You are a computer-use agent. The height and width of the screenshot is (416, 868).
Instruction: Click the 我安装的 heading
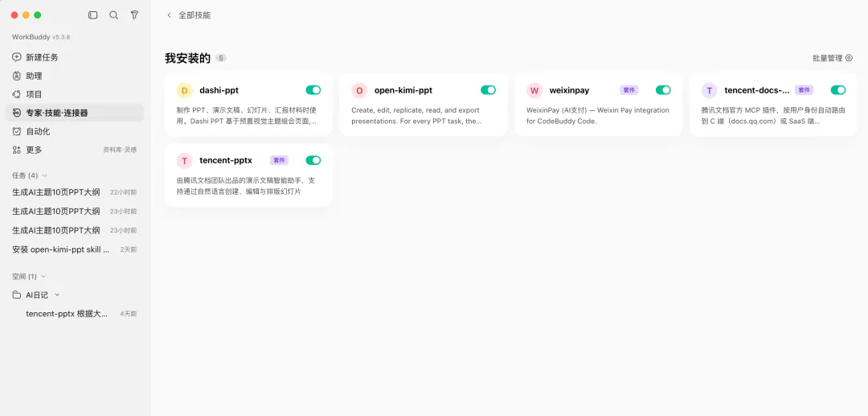pos(187,58)
